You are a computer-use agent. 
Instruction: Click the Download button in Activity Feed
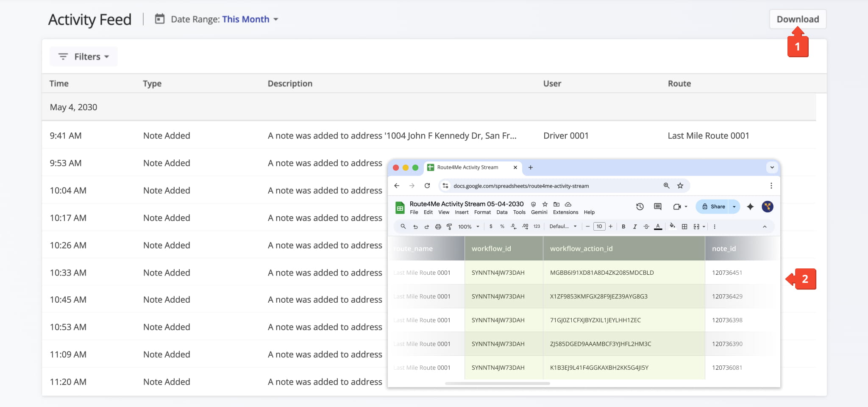797,19
